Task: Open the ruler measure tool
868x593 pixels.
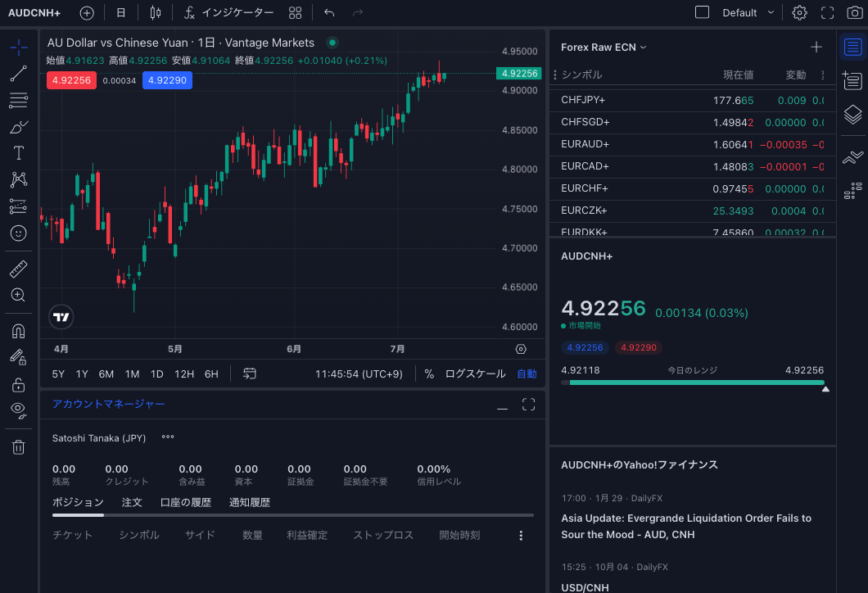Action: (18, 269)
